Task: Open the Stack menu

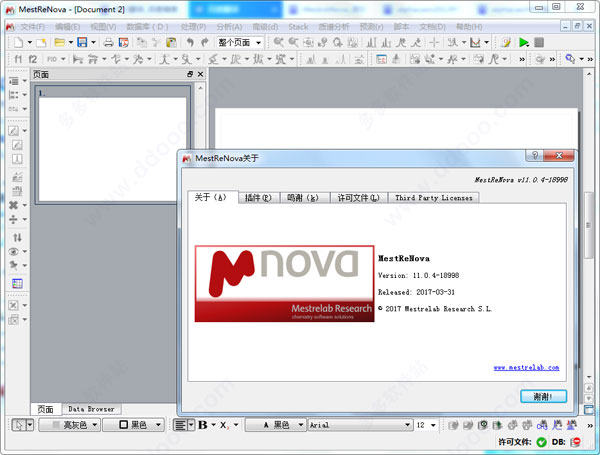Action: click(298, 27)
